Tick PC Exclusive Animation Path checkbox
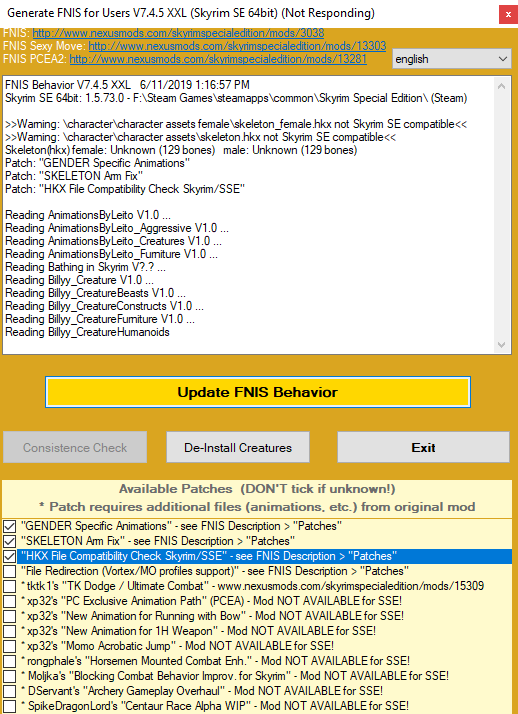Image resolution: width=518 pixels, height=714 pixels. 10,602
